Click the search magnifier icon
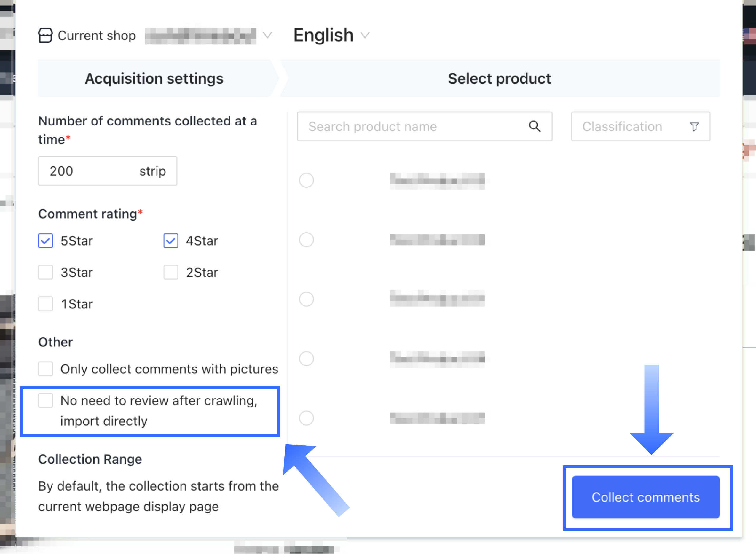756x554 pixels. pyautogui.click(x=535, y=126)
